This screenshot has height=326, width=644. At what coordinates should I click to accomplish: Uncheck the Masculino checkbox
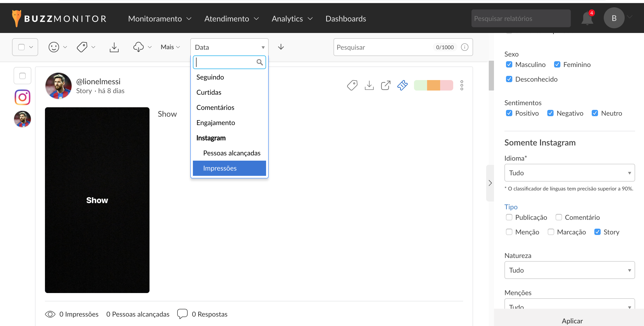509,64
